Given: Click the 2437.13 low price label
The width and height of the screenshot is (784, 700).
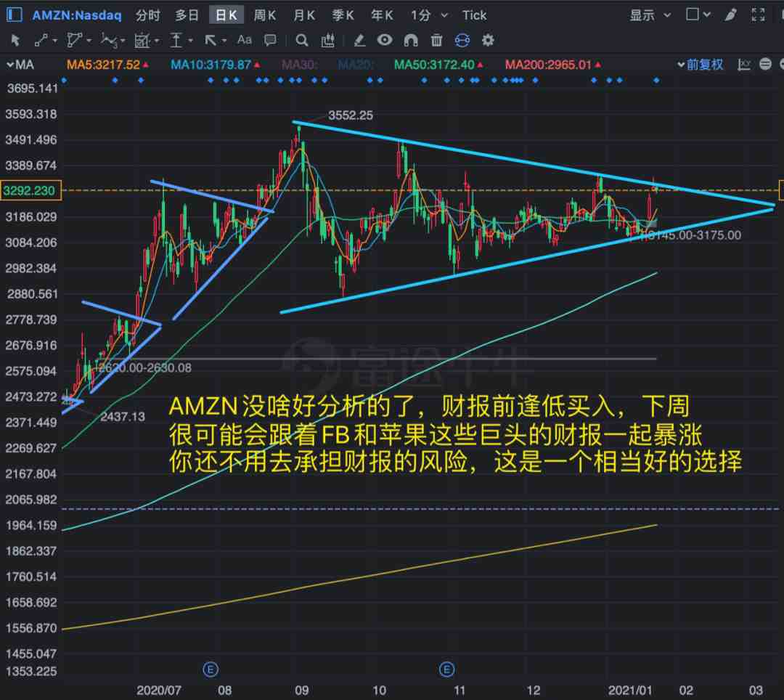Looking at the screenshot, I should tap(123, 417).
